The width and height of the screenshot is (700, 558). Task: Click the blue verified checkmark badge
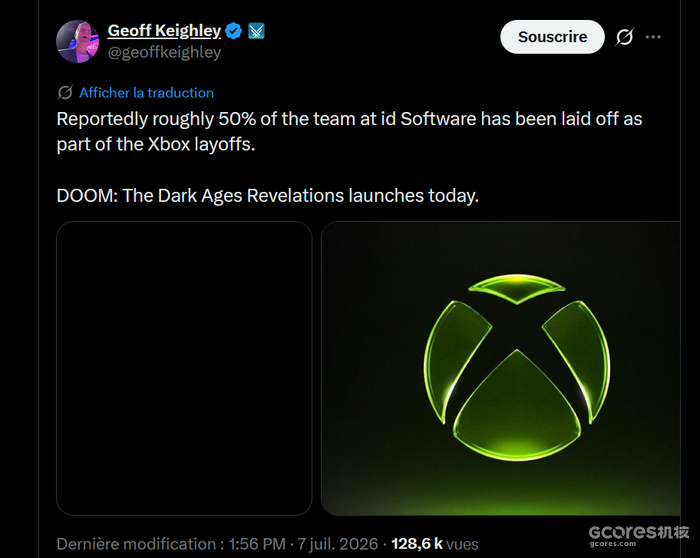point(233,31)
